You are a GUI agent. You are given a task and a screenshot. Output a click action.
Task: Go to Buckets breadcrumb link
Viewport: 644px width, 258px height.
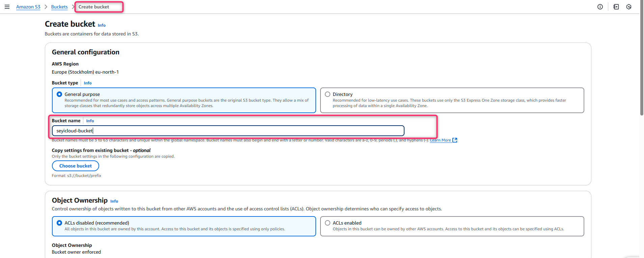(59, 7)
